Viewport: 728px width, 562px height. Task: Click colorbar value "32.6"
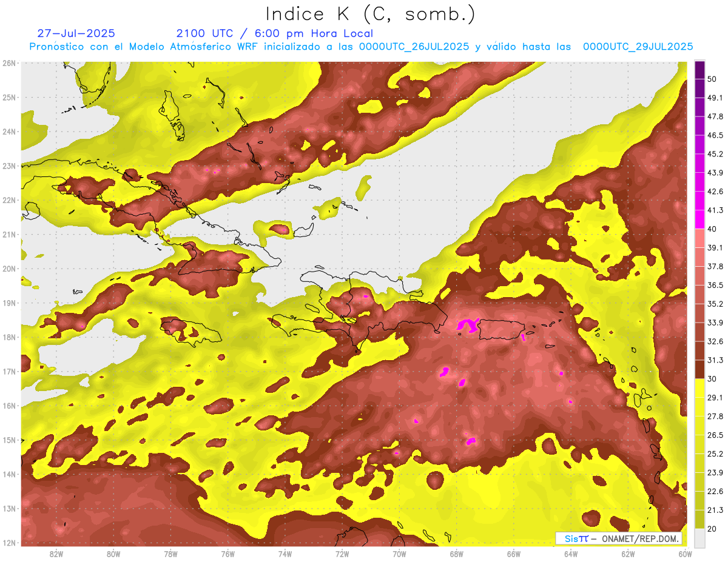tap(715, 341)
